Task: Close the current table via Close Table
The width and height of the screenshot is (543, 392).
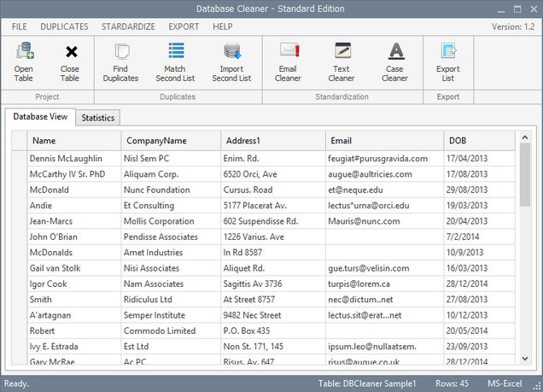Action: click(x=70, y=61)
